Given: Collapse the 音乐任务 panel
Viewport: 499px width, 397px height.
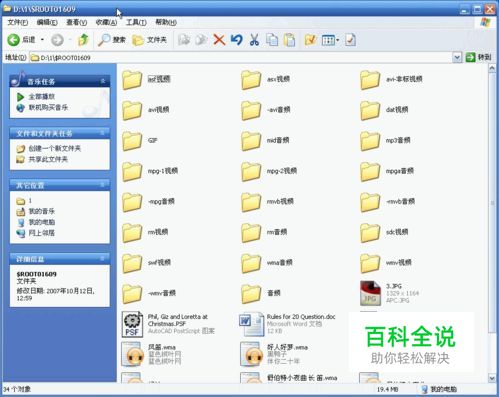Looking at the screenshot, I should point(103,81).
